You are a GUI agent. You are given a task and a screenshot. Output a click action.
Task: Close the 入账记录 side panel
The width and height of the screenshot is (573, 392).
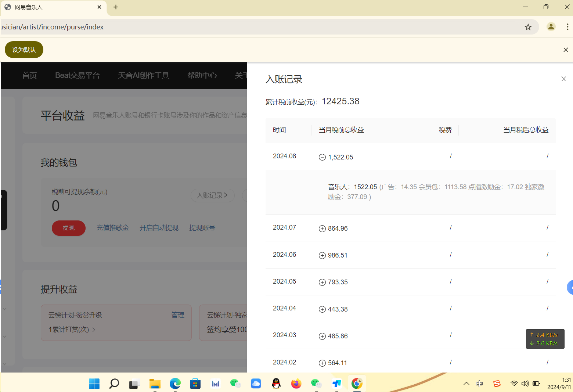pos(563,79)
